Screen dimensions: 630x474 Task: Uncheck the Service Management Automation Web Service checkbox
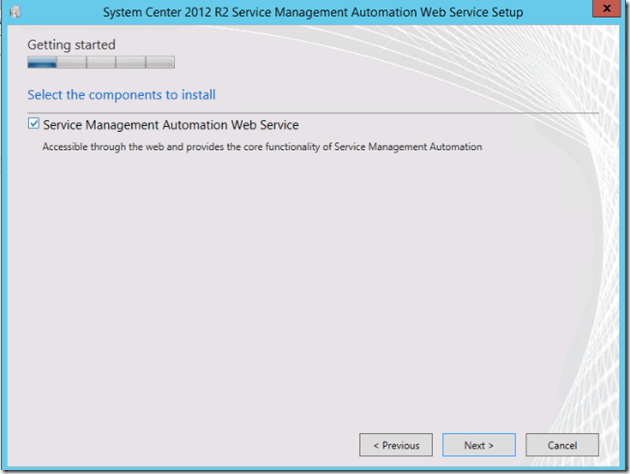pyautogui.click(x=35, y=125)
